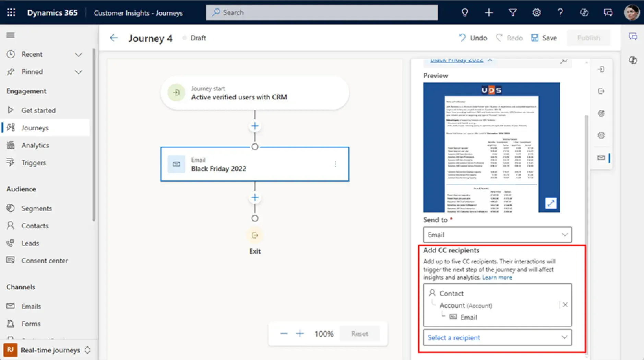Expand the email preview to full size

(551, 203)
